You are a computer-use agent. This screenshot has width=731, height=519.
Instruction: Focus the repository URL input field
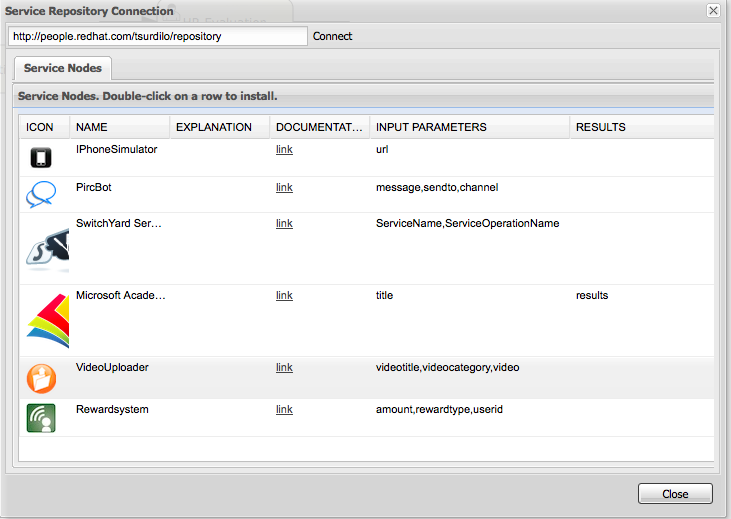point(158,36)
